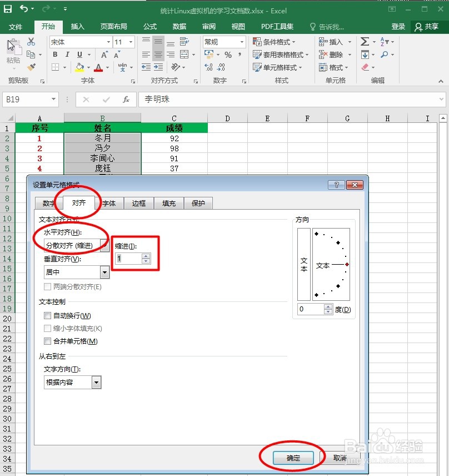
Task: Click the wrap text icon
Action: pos(184,42)
